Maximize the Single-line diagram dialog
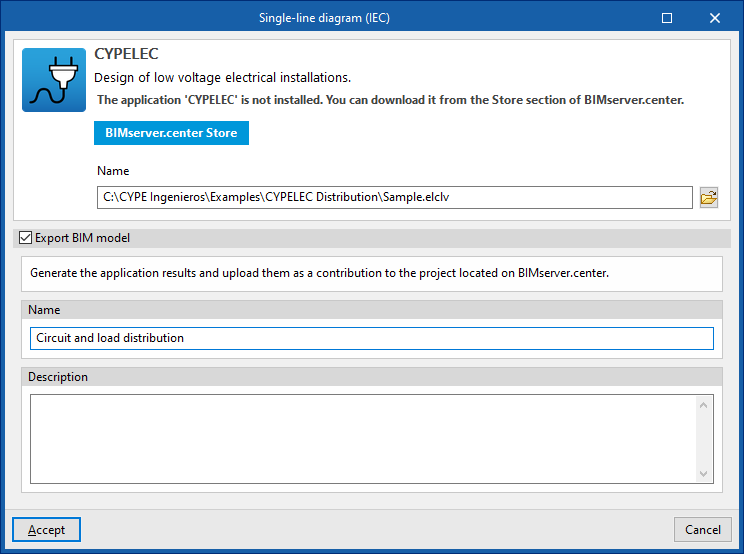744x554 pixels. [x=667, y=18]
